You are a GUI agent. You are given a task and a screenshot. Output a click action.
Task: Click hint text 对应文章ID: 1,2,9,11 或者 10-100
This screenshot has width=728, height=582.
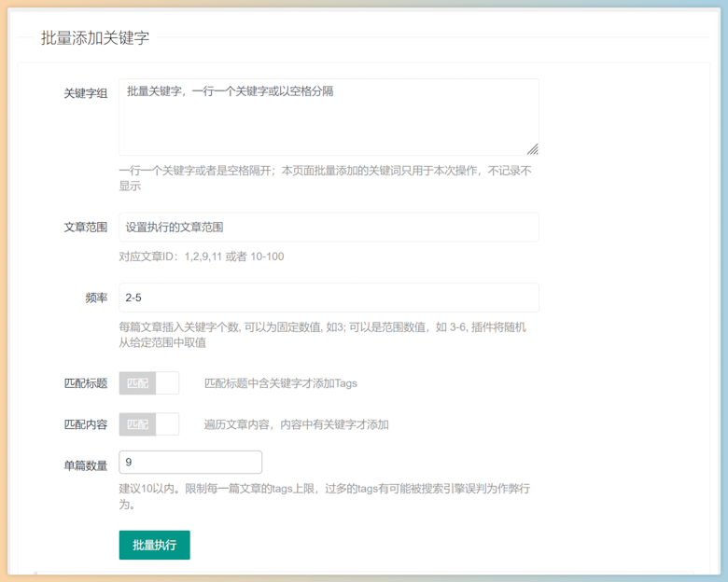202,256
